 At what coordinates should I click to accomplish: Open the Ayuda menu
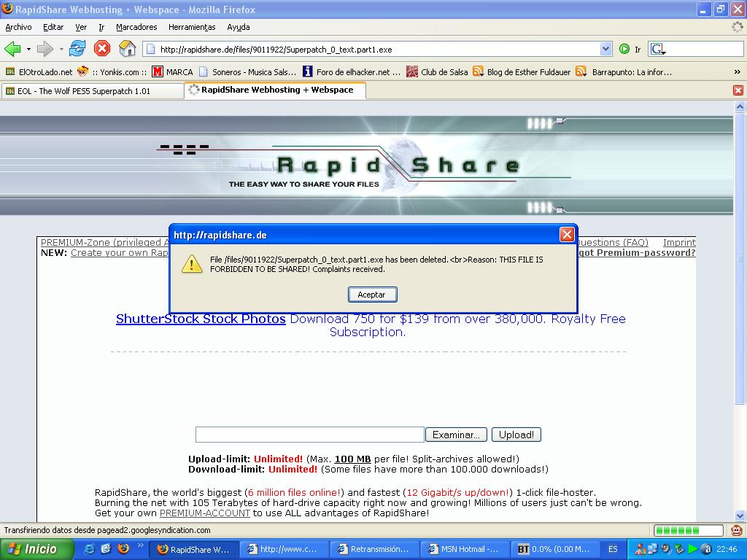tap(239, 27)
